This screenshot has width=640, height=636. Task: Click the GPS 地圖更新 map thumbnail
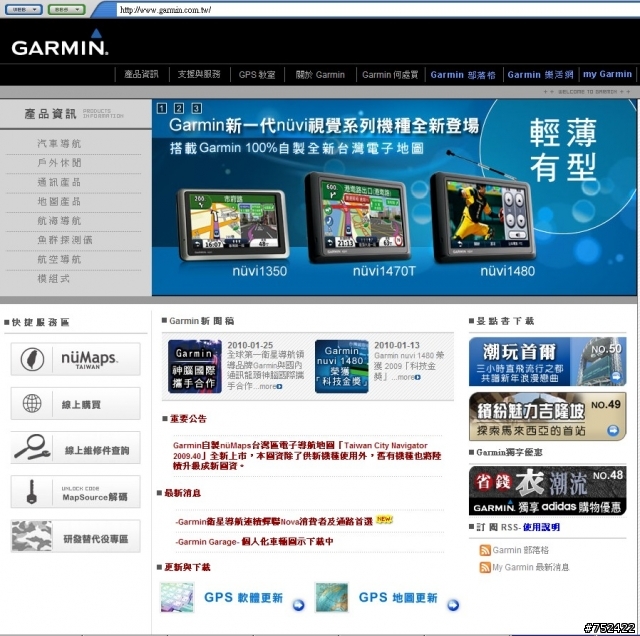[x=332, y=598]
